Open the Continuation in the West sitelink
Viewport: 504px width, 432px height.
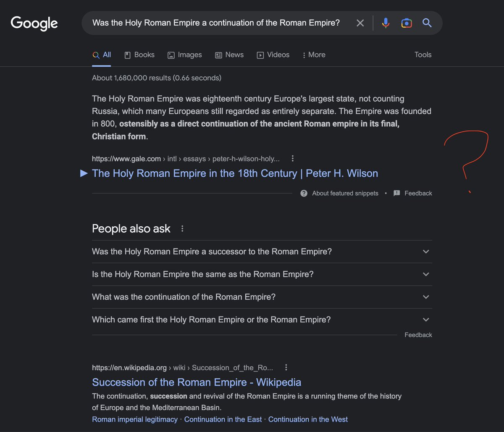(308, 419)
